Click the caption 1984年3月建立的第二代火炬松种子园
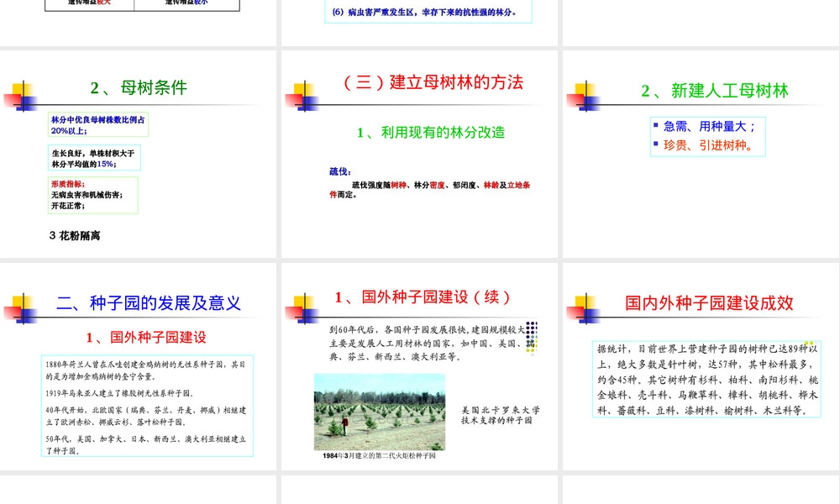This screenshot has height=504, width=840. pos(379,456)
